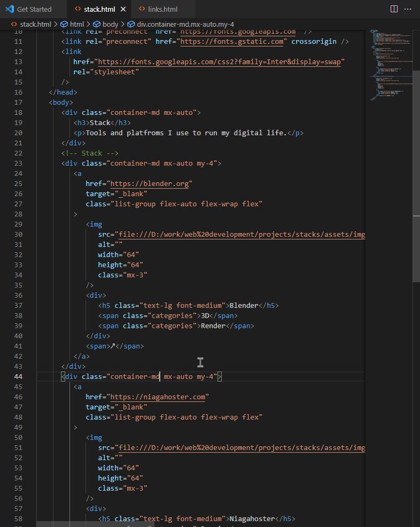Click the https://blender.org href link
This screenshot has height=527, width=420.
(x=149, y=183)
